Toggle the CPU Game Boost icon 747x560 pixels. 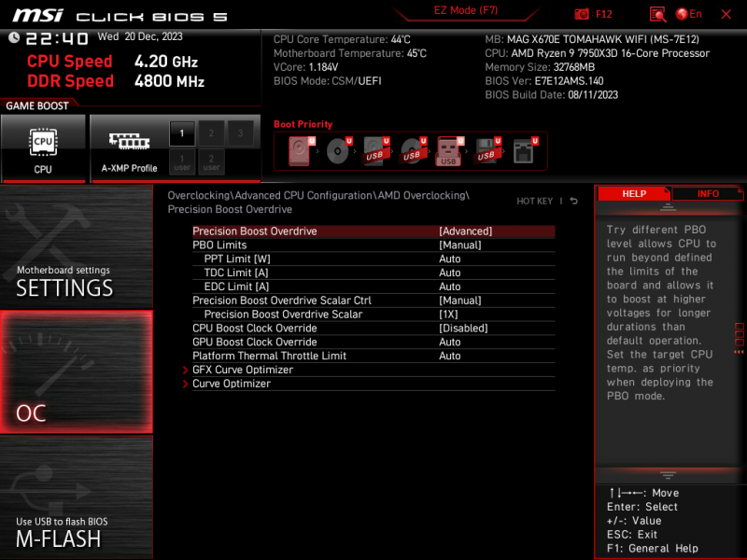coord(43,147)
